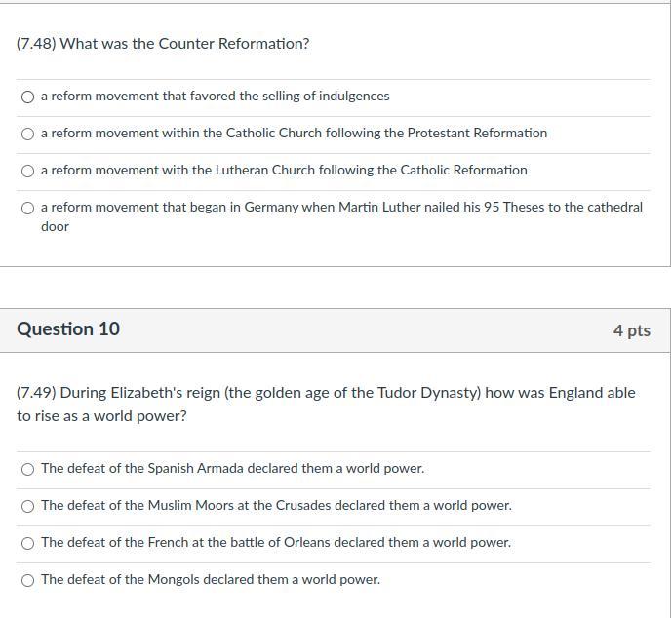Screen dimensions: 672x618
Task: Click answer text about Muslim Moors at the Crusades
Action: pyautogui.click(x=276, y=505)
